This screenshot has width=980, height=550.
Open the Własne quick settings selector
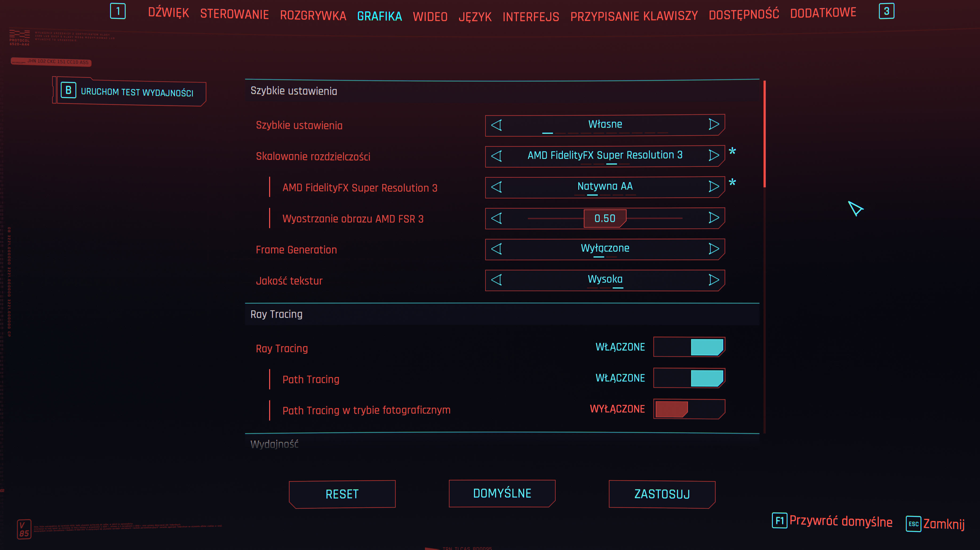pyautogui.click(x=605, y=125)
